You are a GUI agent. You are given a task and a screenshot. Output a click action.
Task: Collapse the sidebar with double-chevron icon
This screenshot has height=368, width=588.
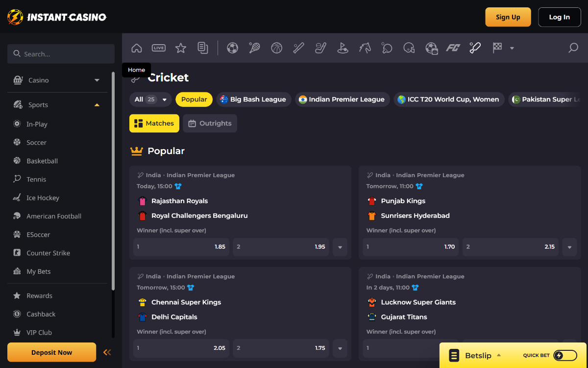107,352
